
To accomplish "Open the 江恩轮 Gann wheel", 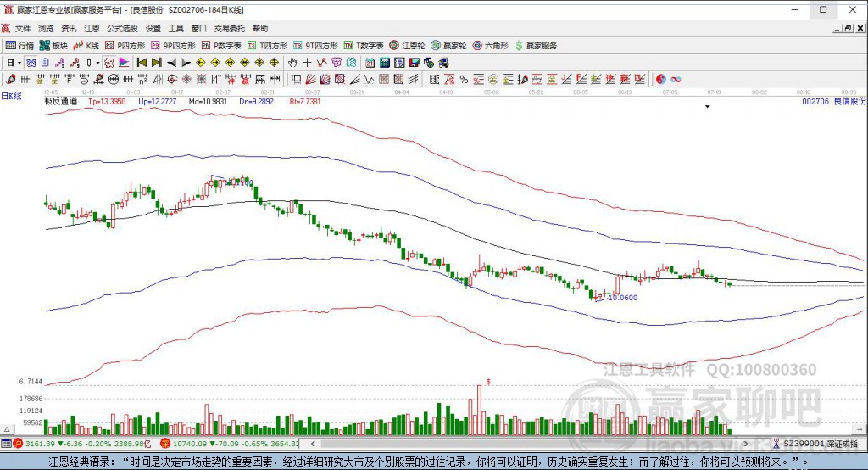I will (x=407, y=46).
